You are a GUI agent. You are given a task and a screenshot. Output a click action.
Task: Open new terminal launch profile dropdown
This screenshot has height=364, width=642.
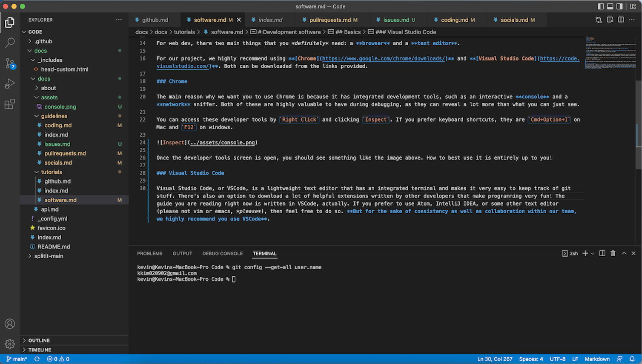[x=592, y=253]
